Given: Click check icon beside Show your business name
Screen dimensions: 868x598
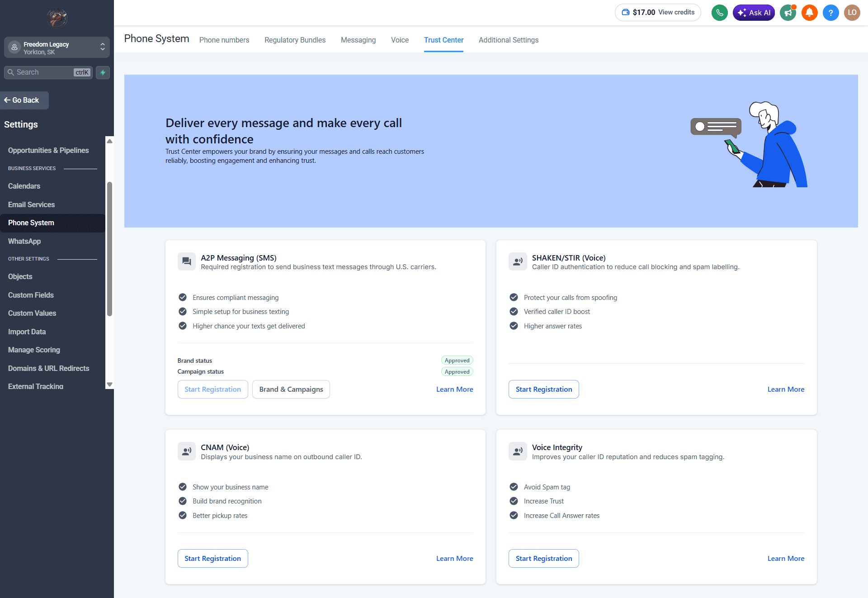Looking at the screenshot, I should 183,487.
